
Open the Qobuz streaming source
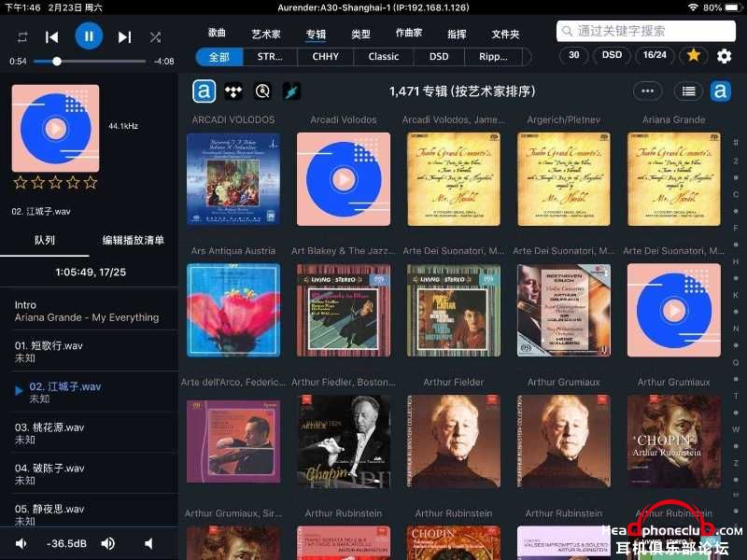click(262, 91)
